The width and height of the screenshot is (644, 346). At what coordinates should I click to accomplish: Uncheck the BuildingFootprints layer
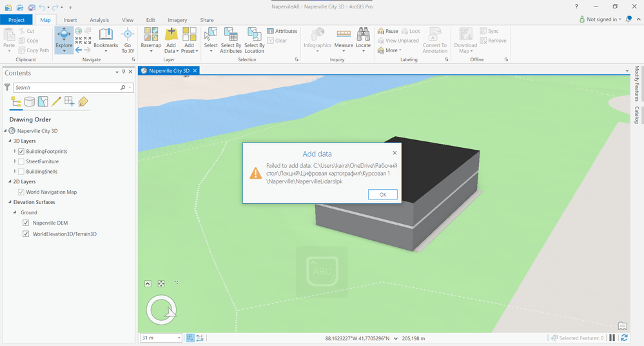(21, 152)
